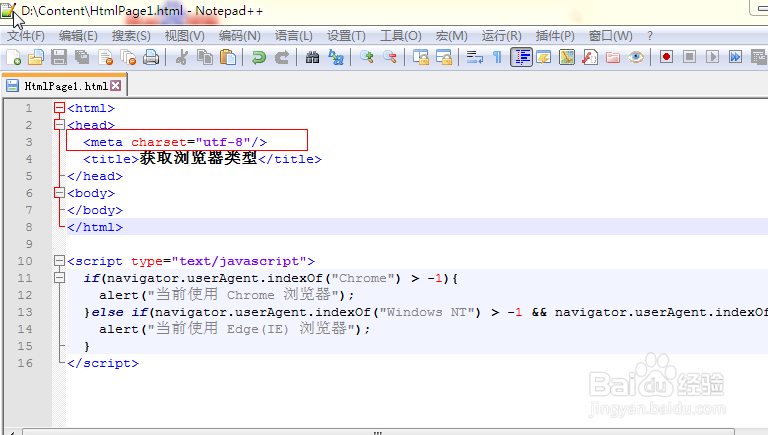Start macro recording with red dot
The width and height of the screenshot is (768, 435).
[x=666, y=57]
